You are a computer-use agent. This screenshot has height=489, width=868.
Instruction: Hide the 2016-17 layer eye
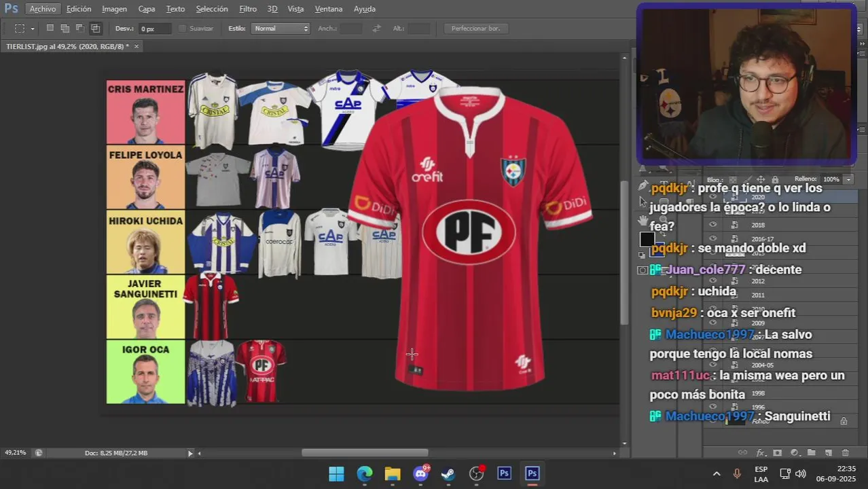point(712,239)
